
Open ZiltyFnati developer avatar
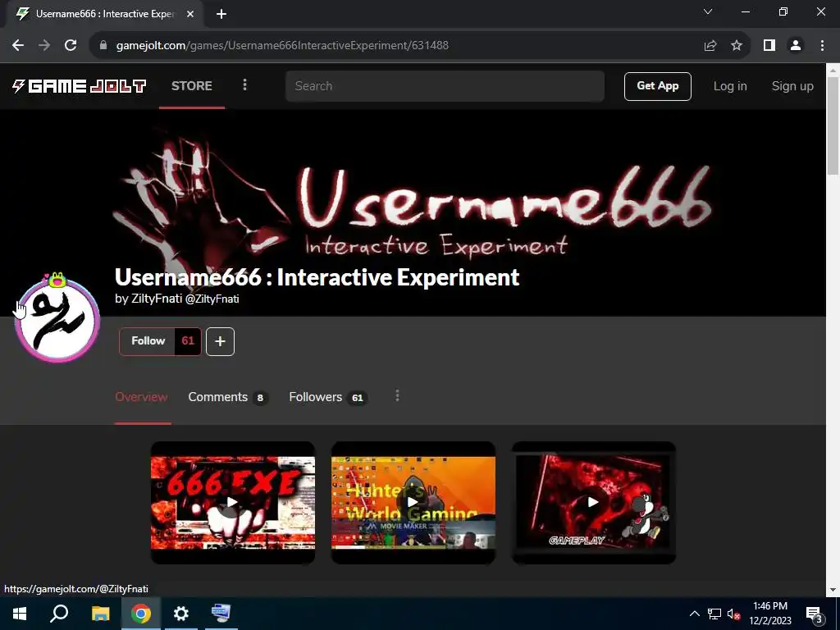(x=57, y=321)
